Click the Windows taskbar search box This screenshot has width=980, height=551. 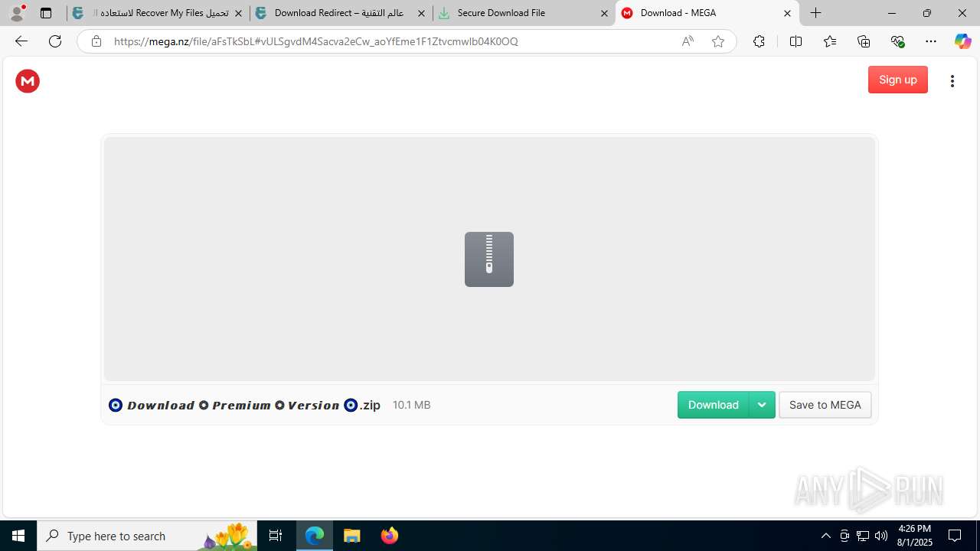147,536
